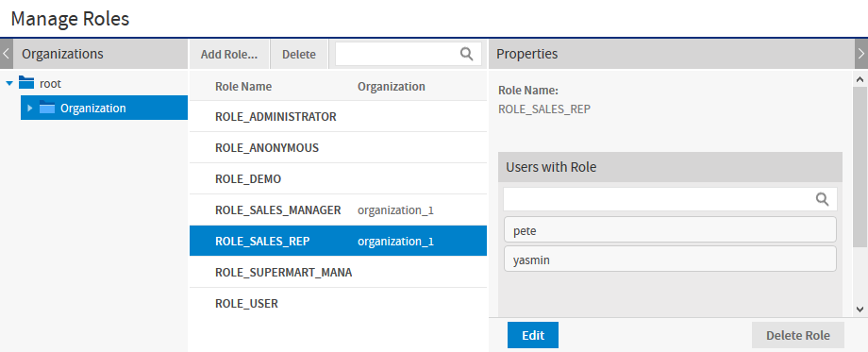Select the root tree item
868x352 pixels.
point(50,84)
